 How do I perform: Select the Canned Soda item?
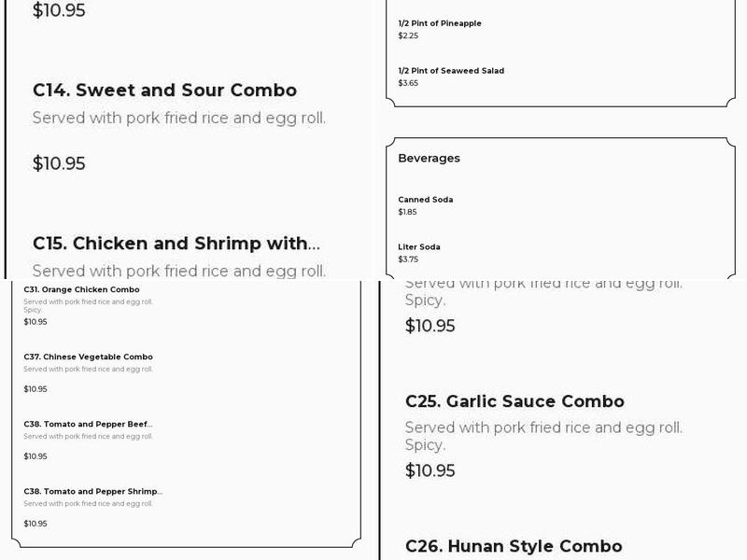(x=425, y=200)
